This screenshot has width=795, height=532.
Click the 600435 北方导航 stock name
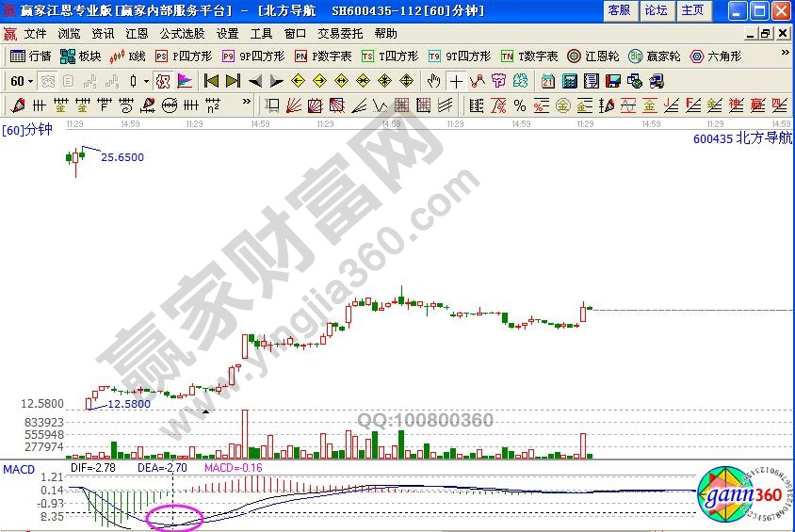click(x=742, y=137)
